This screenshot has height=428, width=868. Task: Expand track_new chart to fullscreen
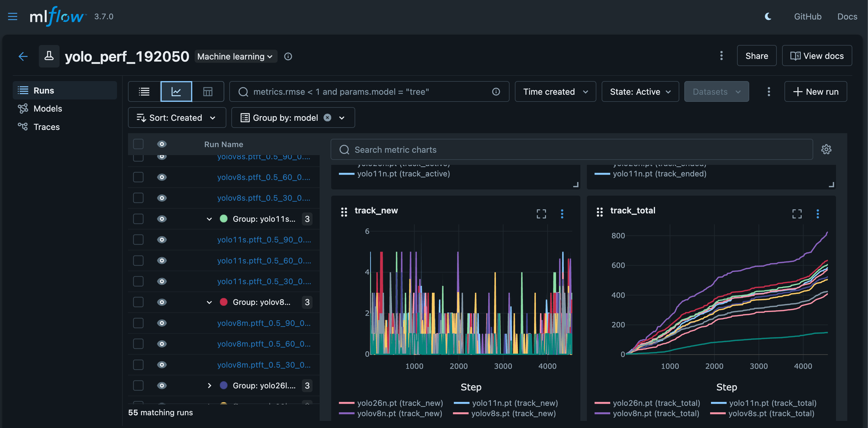[x=541, y=213]
